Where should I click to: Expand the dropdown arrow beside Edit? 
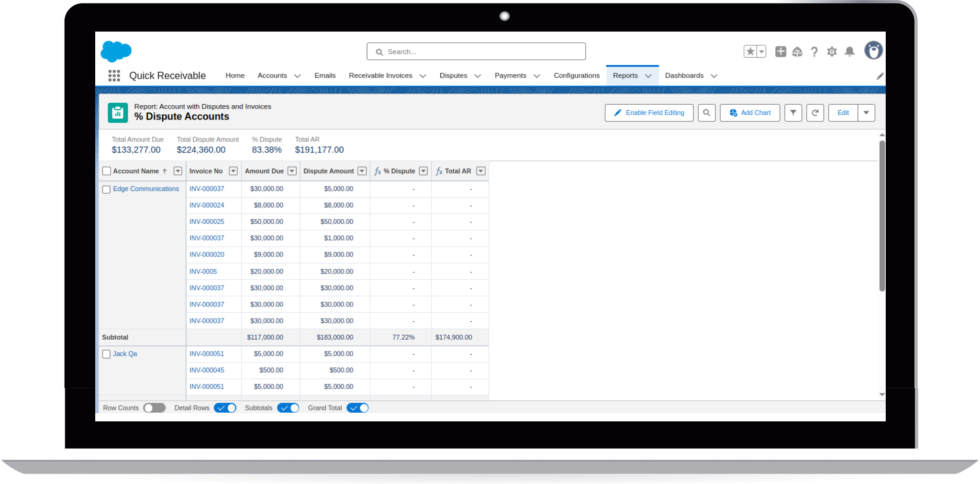pyautogui.click(x=866, y=113)
